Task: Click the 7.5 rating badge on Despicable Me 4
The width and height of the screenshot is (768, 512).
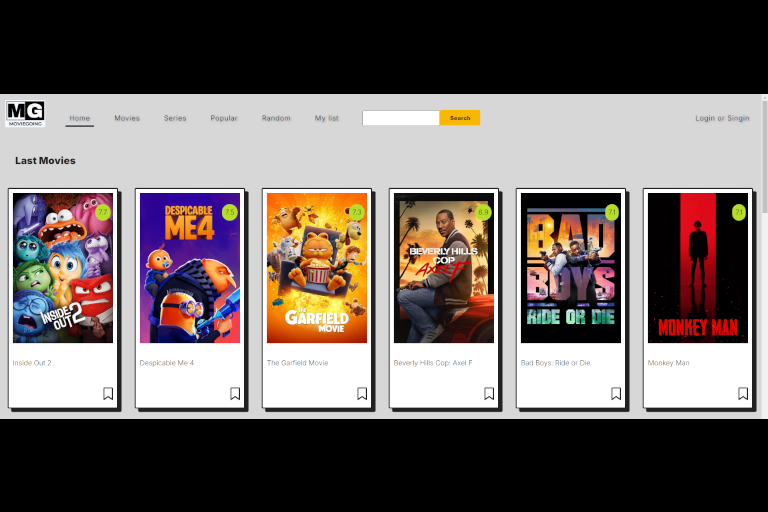Action: pos(230,212)
